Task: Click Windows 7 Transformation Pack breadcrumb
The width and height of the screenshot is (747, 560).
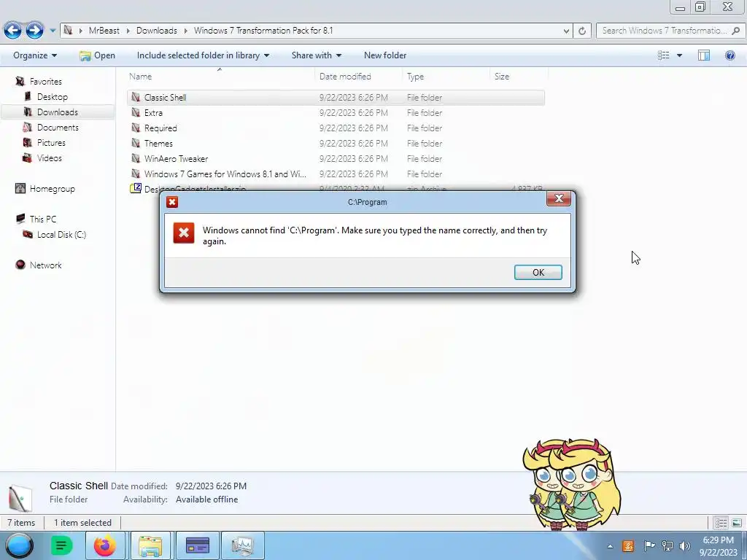Action: [x=263, y=31]
